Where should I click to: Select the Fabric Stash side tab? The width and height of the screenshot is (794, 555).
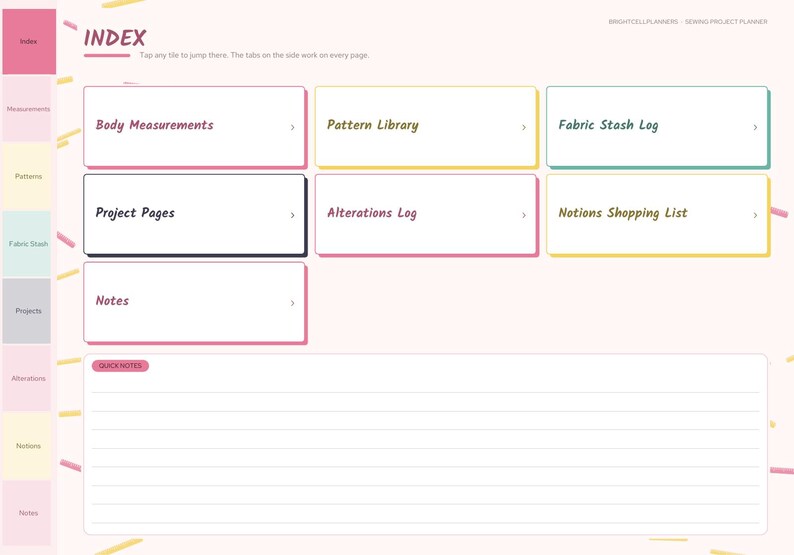pyautogui.click(x=27, y=244)
